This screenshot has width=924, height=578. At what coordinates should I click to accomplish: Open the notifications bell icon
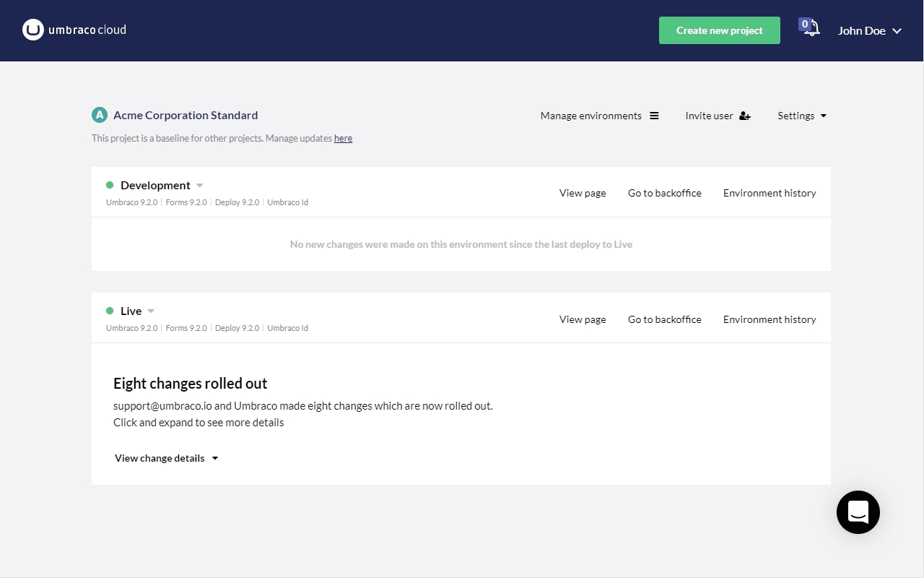click(812, 30)
